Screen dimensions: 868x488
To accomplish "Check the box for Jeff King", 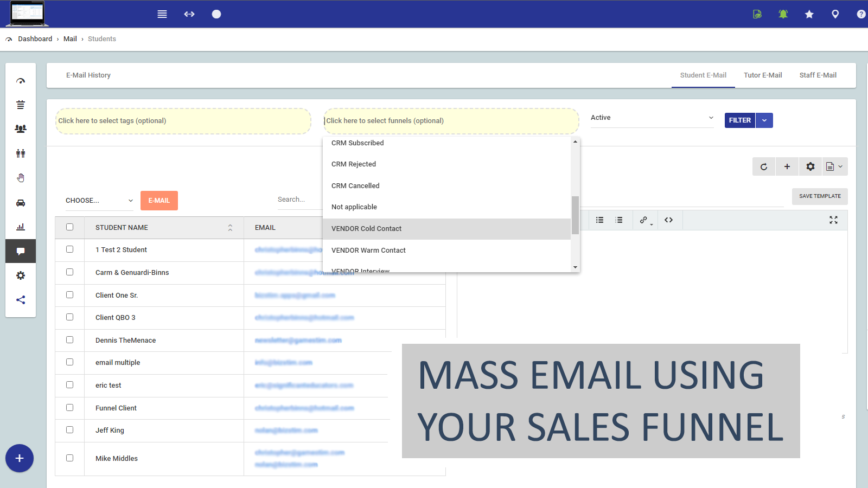I will tap(69, 430).
